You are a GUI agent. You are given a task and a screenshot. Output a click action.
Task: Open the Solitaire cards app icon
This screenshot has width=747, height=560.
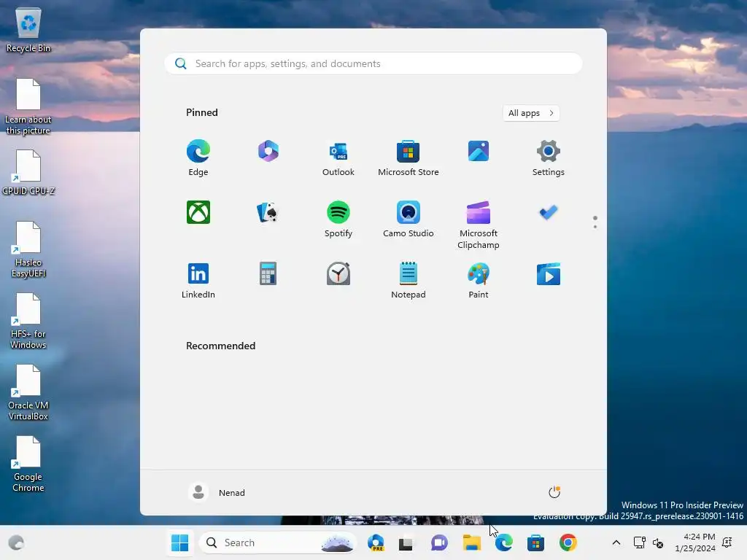click(x=268, y=212)
